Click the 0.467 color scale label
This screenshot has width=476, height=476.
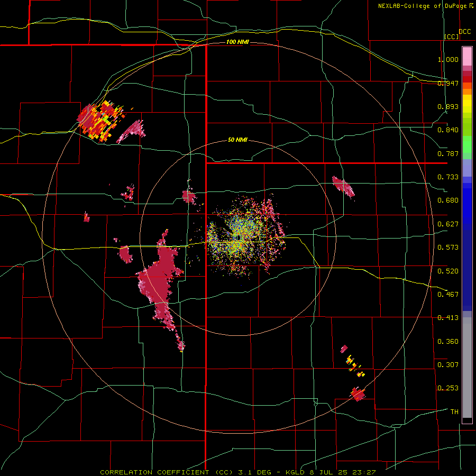coord(448,295)
